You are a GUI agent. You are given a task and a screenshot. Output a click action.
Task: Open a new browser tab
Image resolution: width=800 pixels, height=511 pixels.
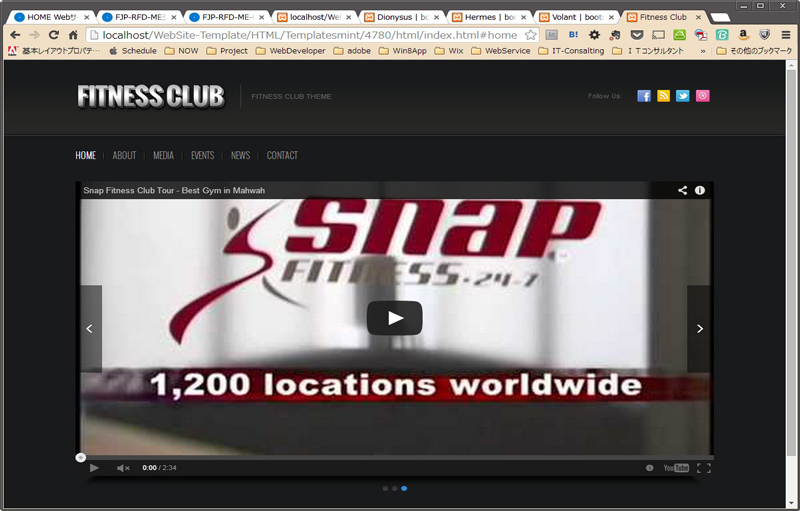pyautogui.click(x=720, y=17)
